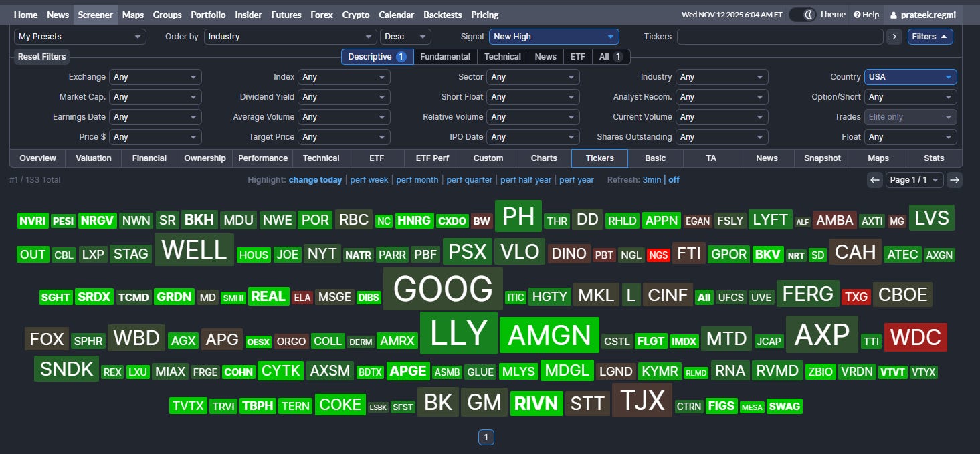Viewport: 980px width, 454px height.
Task: Open the AMGN ticker tile
Action: coord(549,335)
